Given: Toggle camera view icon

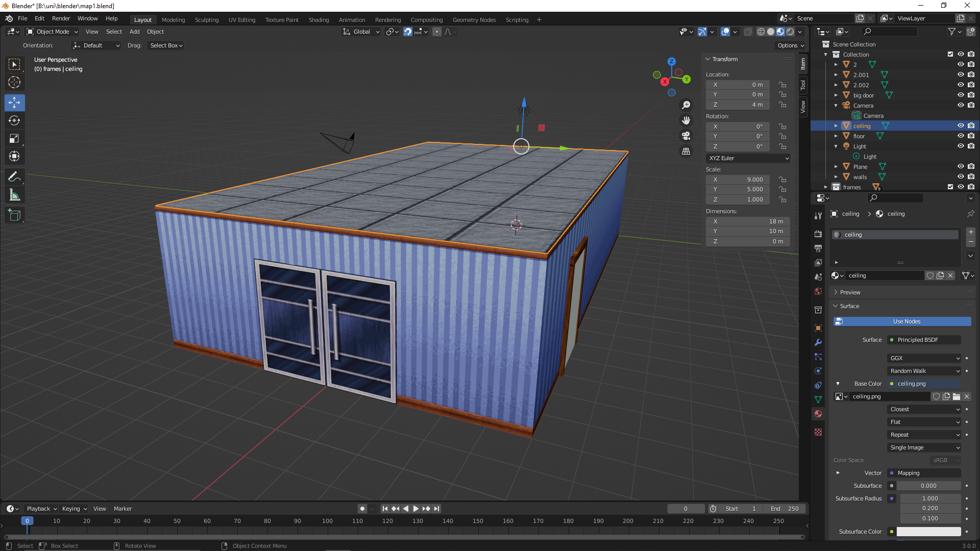Looking at the screenshot, I should click(x=686, y=136).
